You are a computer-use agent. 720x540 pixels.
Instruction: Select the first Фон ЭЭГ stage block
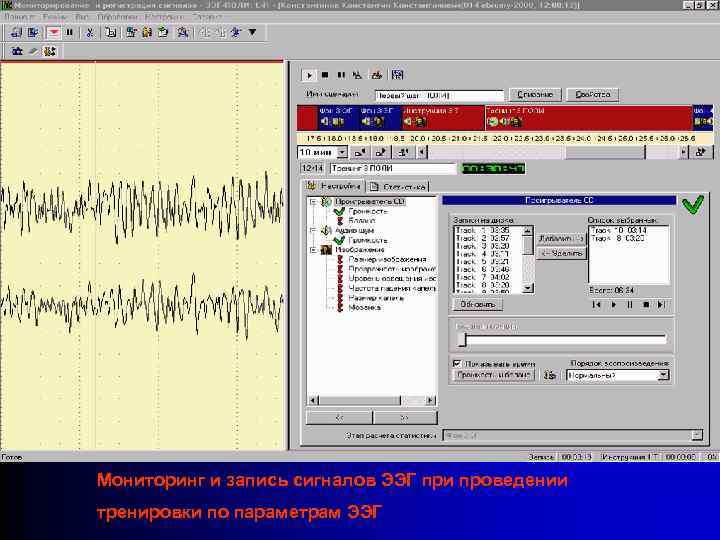point(337,117)
